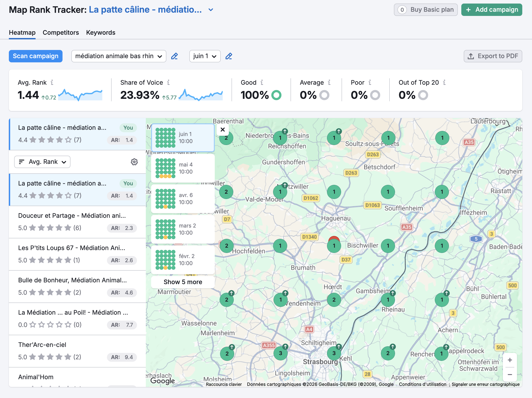532x398 pixels.
Task: Select the top La patte câline card
Action: [77, 134]
